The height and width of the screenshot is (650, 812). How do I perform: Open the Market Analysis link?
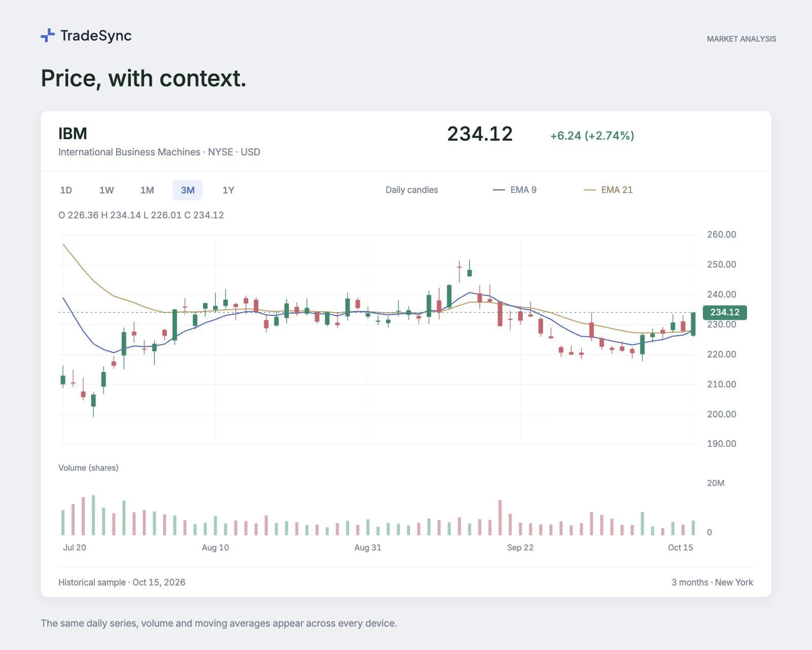click(x=741, y=39)
